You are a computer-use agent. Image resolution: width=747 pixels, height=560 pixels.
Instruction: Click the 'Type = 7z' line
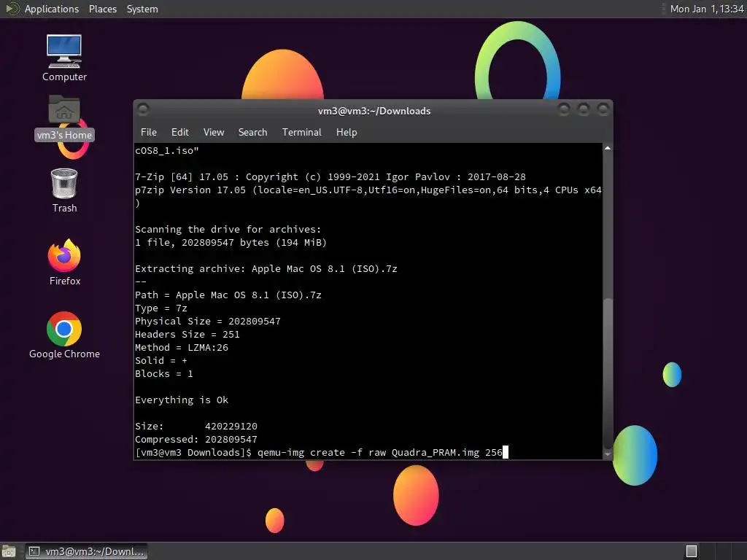pos(161,308)
